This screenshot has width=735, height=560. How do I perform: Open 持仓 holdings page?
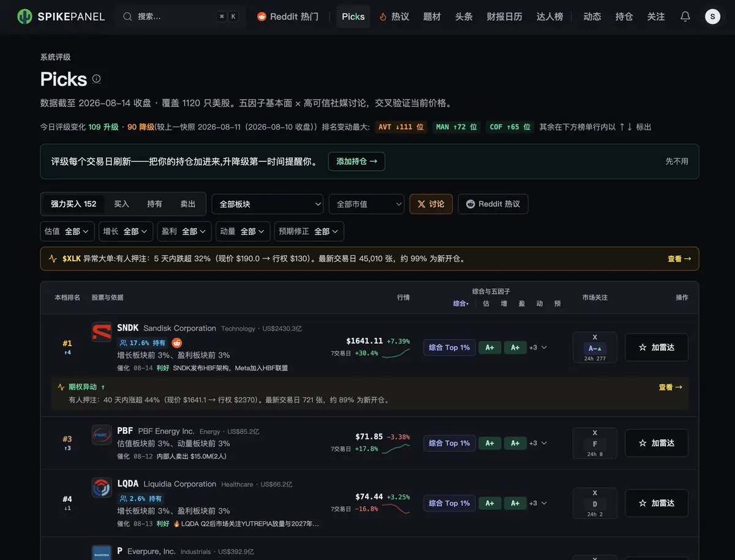pos(624,17)
